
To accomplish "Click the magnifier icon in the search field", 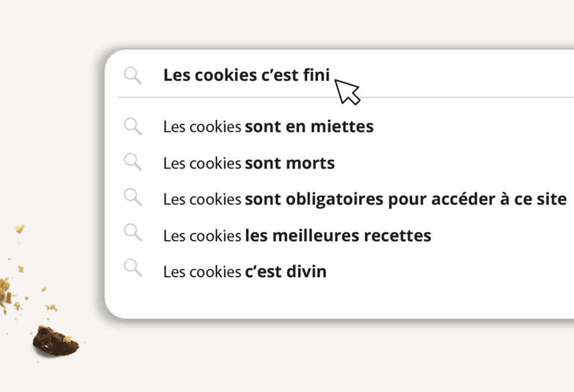I will pyautogui.click(x=133, y=75).
